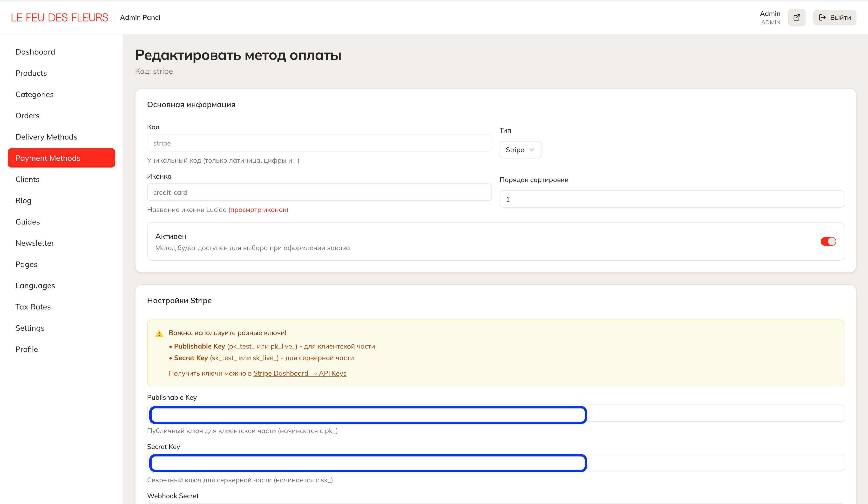Viewport: 868px width, 504px height.
Task: Click the Publishable Key input field
Action: pyautogui.click(x=367, y=415)
